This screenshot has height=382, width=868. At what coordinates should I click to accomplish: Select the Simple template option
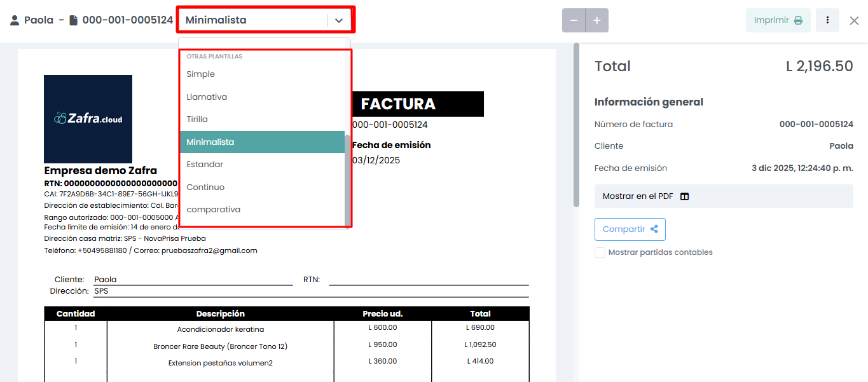[263, 74]
